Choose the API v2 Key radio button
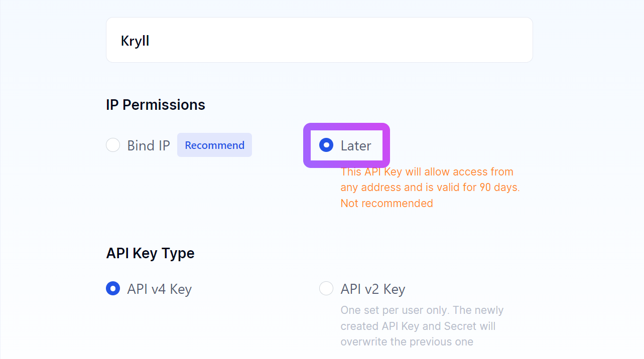The image size is (644, 359). click(x=326, y=289)
